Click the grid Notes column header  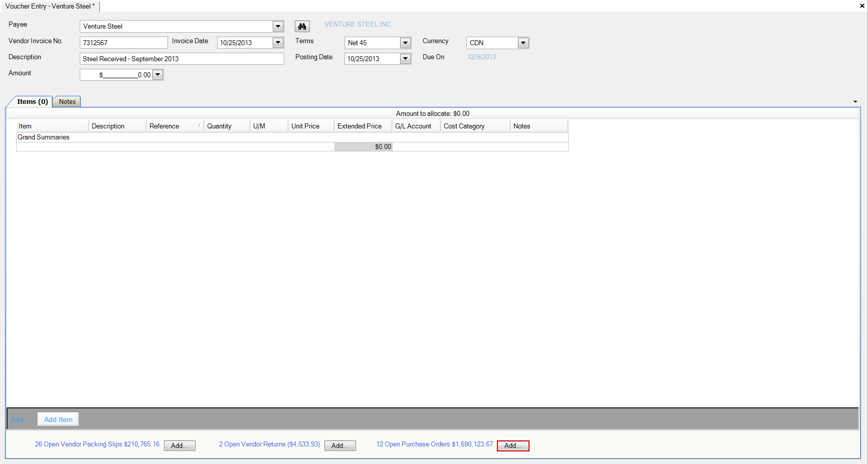[539, 126]
